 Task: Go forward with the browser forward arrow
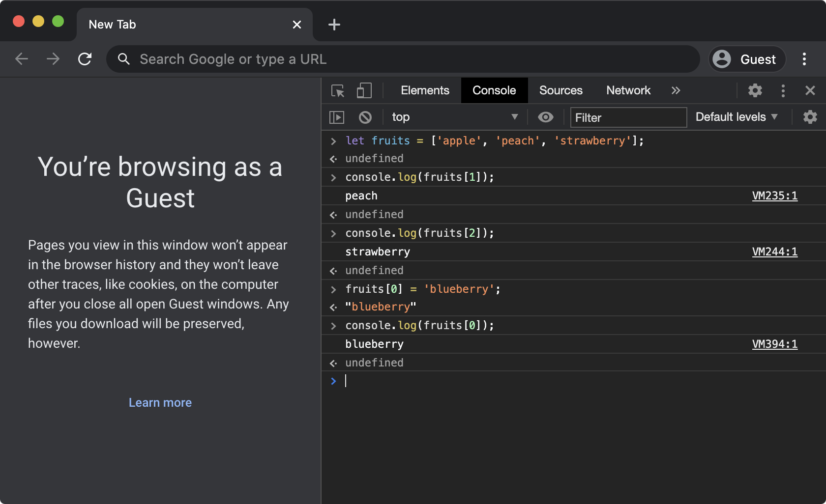coord(53,59)
